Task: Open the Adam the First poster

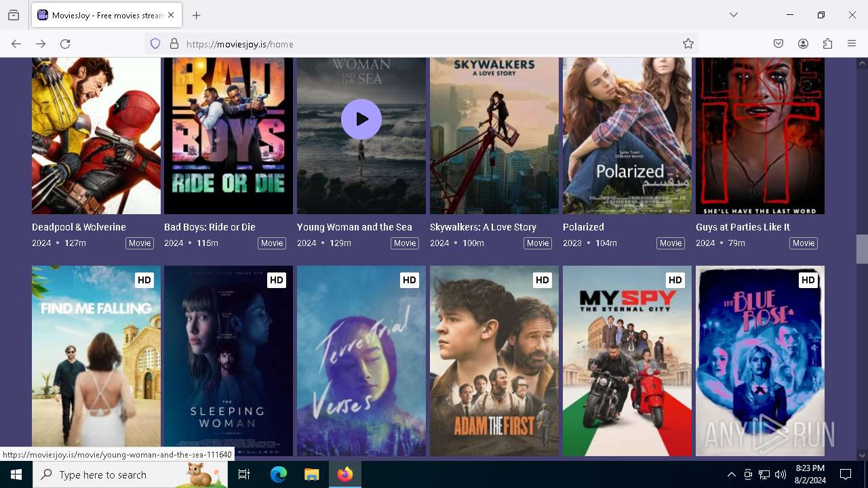Action: (x=494, y=361)
